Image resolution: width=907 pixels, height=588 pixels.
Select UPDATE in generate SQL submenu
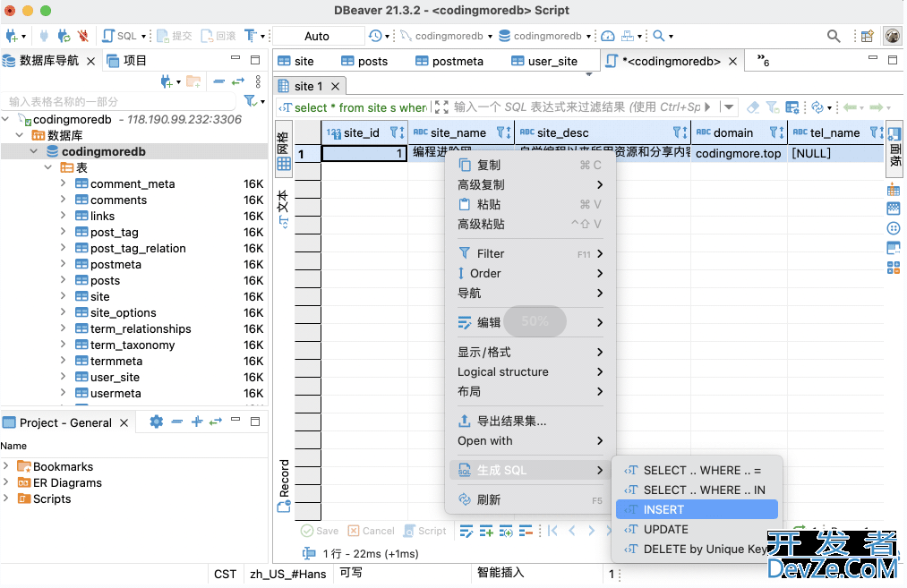click(x=697, y=529)
